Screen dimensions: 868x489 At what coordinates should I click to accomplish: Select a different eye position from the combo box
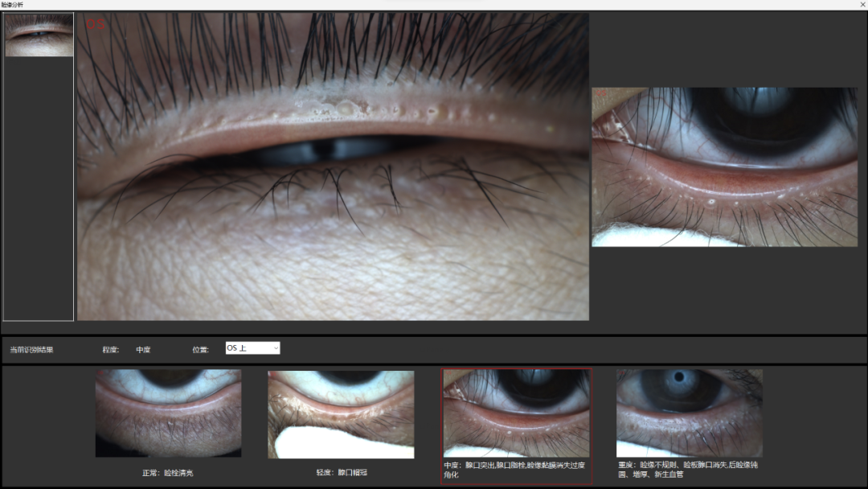pos(252,347)
